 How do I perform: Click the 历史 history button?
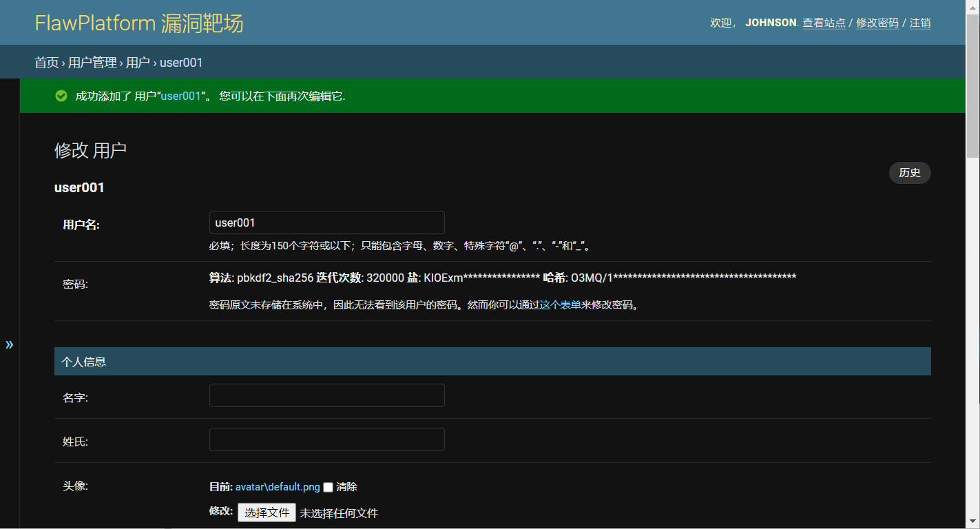[910, 173]
